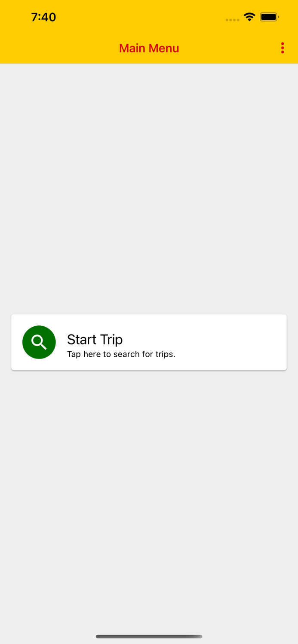Click the word "Start" in the card title
This screenshot has height=644, width=298.
82,339
